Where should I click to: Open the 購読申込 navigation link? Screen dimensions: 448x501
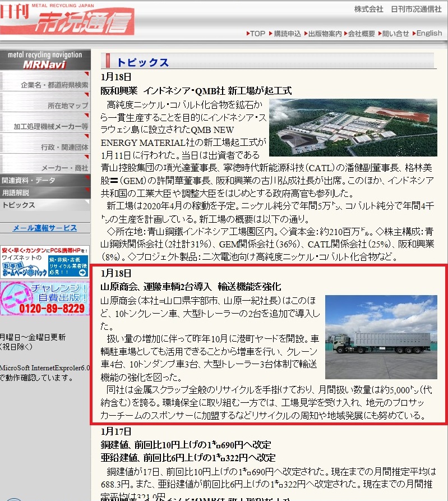coord(285,34)
